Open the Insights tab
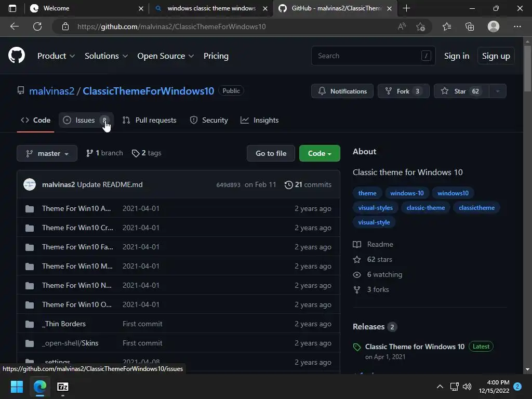This screenshot has height=399, width=532. tap(260, 120)
